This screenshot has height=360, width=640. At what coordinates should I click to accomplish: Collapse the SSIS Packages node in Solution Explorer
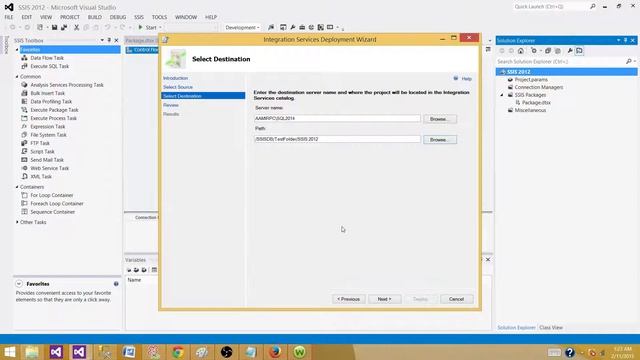click(502, 95)
